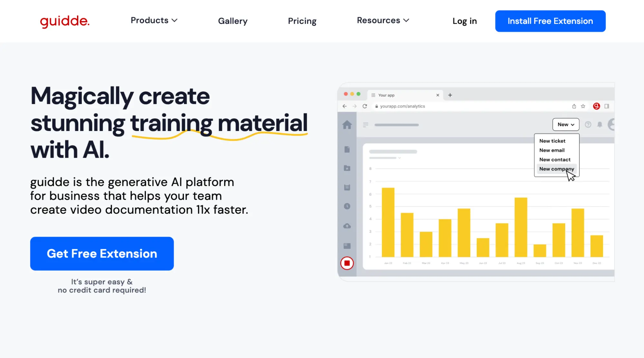Click the "Magically create" headline text
644x358 pixels.
[x=120, y=96]
